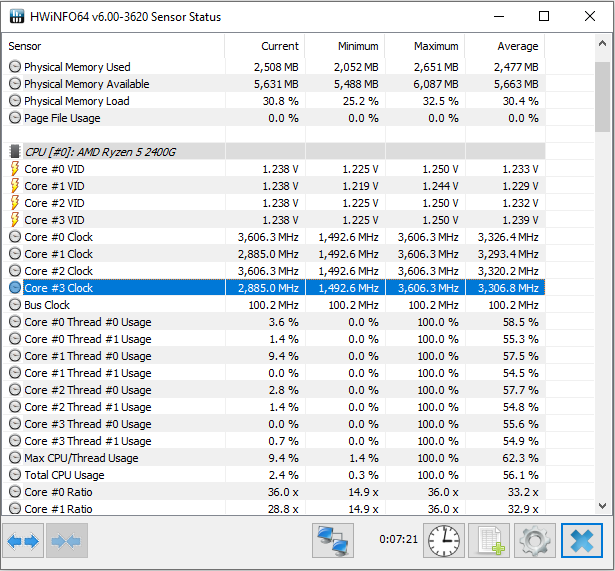The image size is (615, 571).
Task: Click the clock icon of Total CPU Usage
Action: tap(15, 475)
